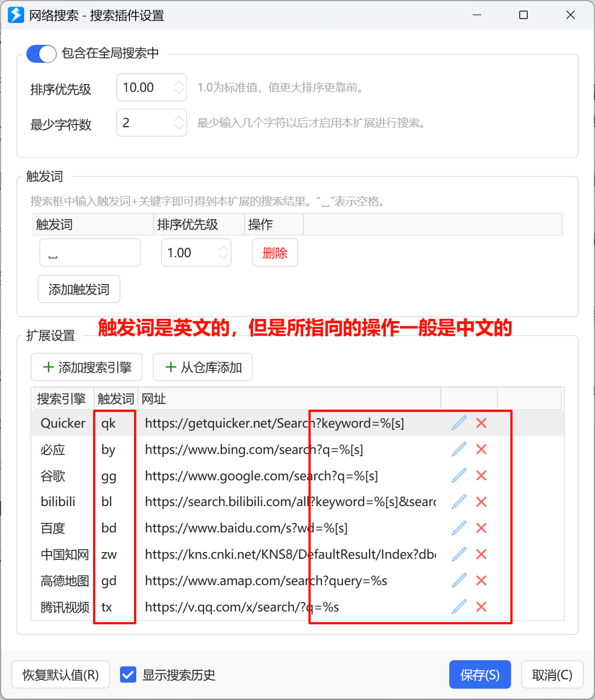595x700 pixels.
Task: Delete the 高德地图 search engine row
Action: 481,581
